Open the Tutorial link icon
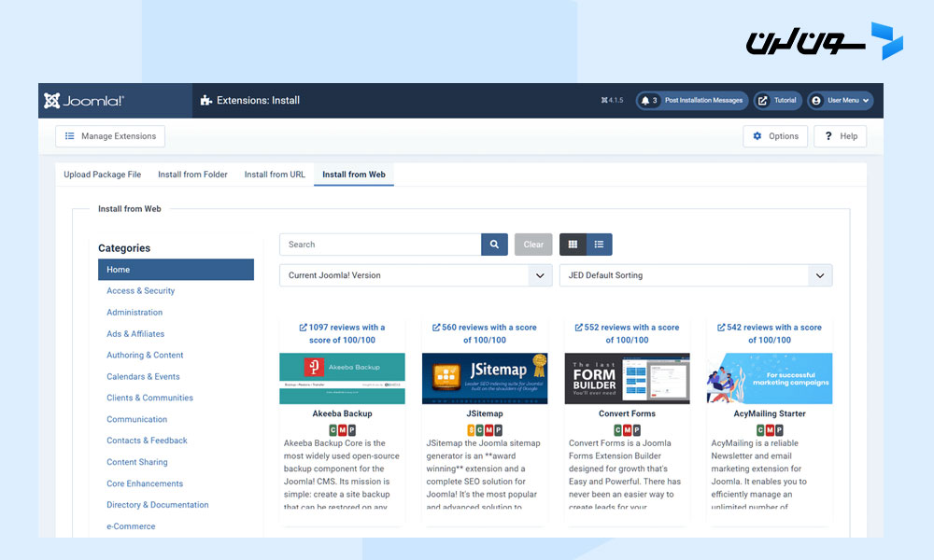 778,101
